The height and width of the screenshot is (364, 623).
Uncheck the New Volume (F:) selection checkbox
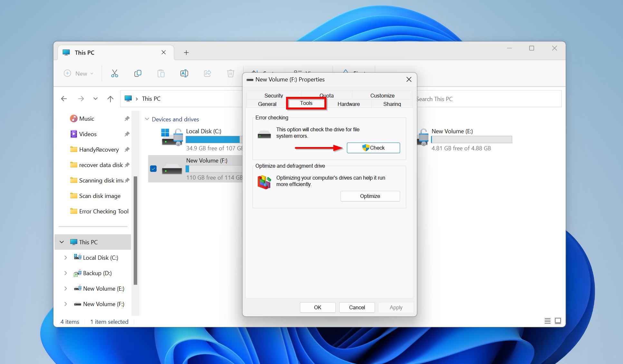[x=153, y=169]
